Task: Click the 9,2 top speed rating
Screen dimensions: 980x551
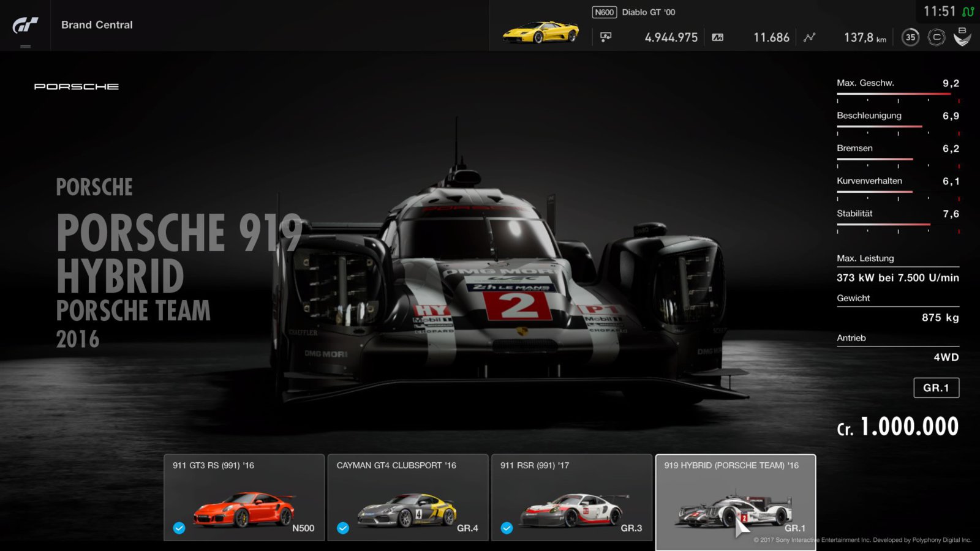Action: pos(951,83)
